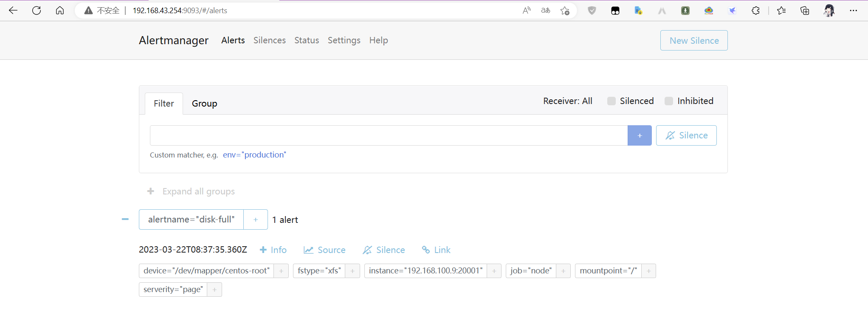The height and width of the screenshot is (315, 868).
Task: Click the job="node" label
Action: (531, 271)
